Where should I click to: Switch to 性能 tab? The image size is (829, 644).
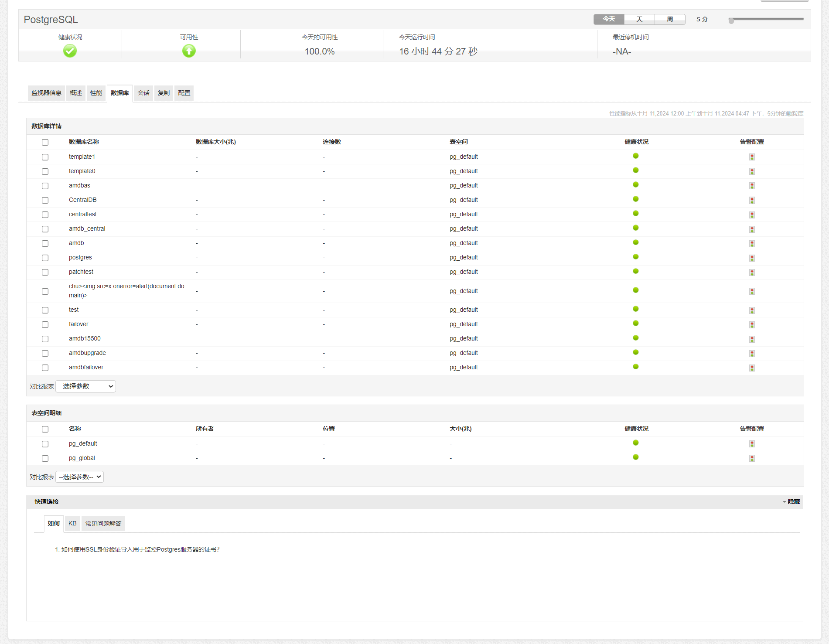pyautogui.click(x=96, y=93)
